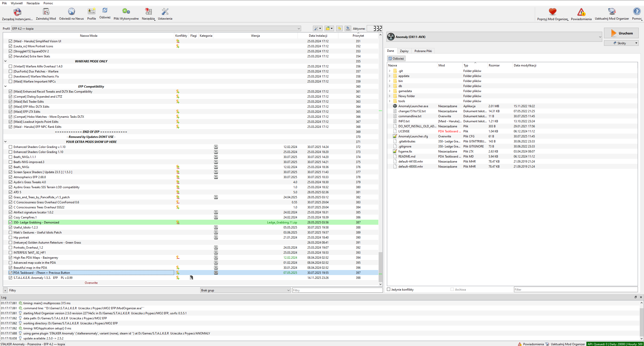Image resolution: width=644 pixels, height=346 pixels.
Task: Enable the Hip portrait mod checkbox
Action: click(10, 237)
